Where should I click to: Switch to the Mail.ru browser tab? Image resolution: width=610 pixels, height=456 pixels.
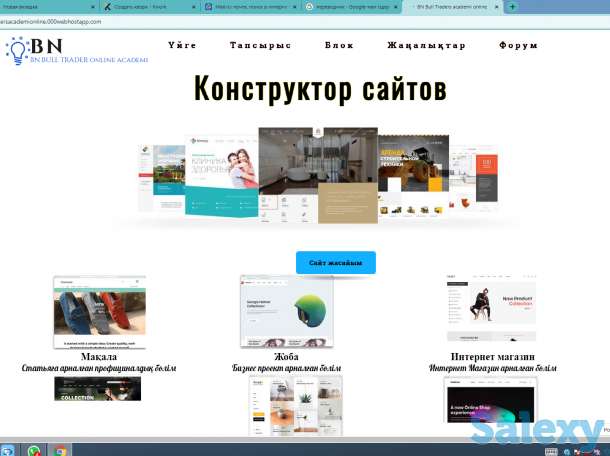251,7
